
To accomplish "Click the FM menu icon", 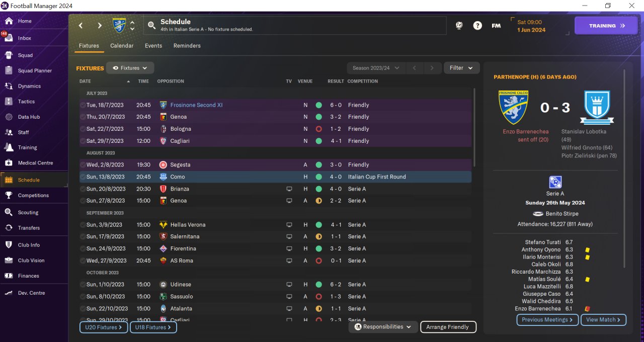I will point(496,26).
